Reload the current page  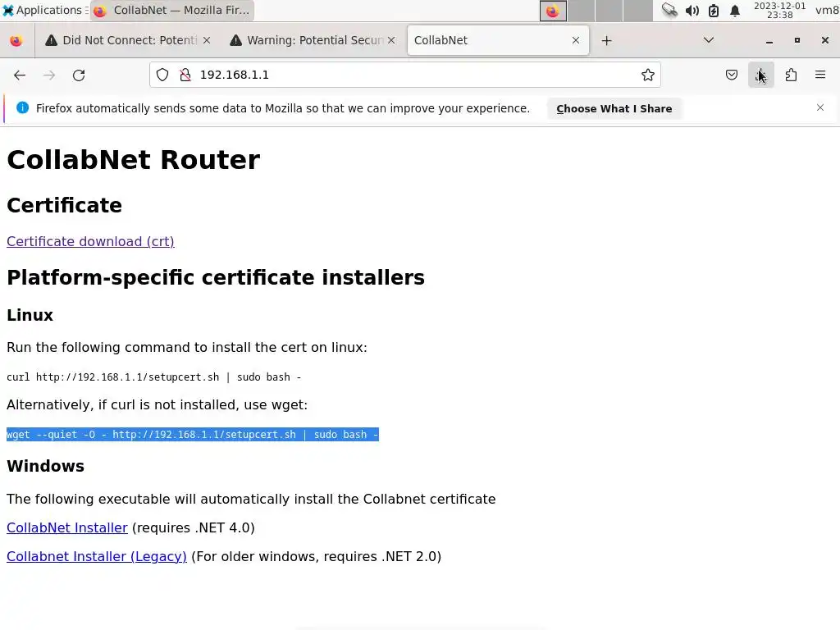79,75
